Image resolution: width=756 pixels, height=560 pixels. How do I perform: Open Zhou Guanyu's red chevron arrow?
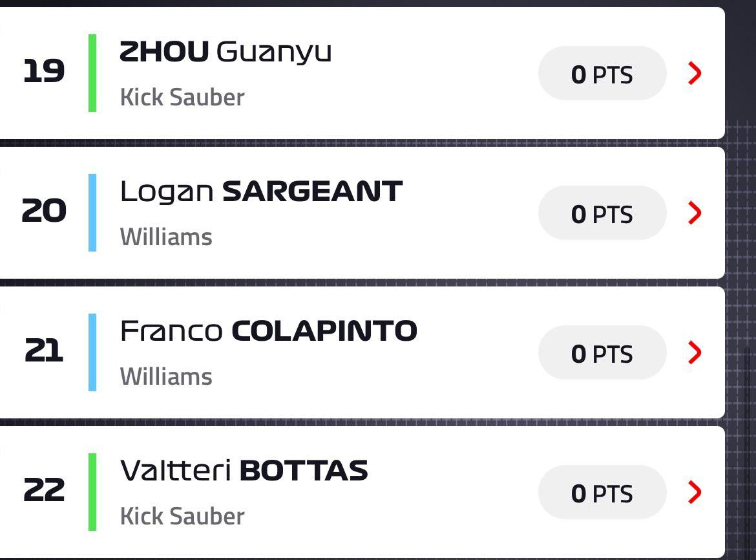click(695, 73)
